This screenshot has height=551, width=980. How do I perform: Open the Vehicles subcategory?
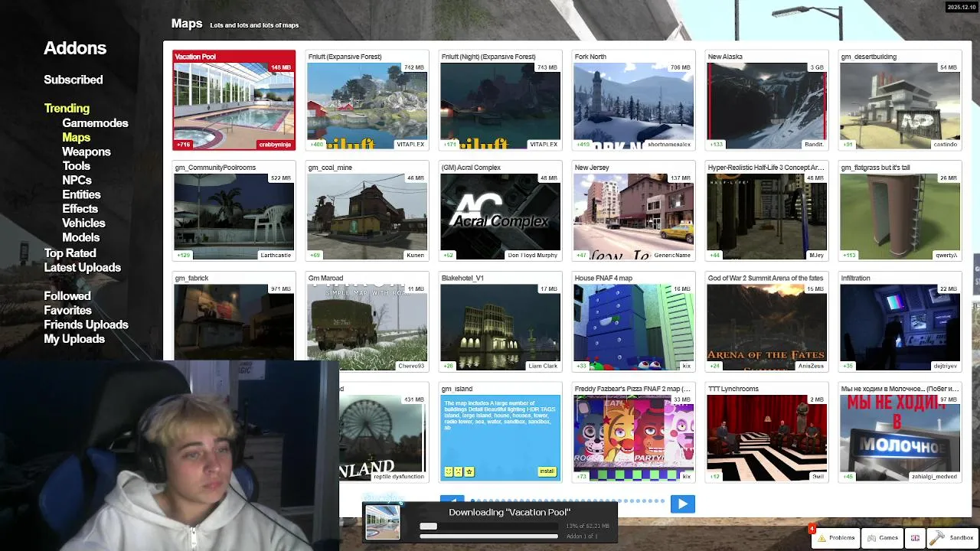pyautogui.click(x=83, y=223)
